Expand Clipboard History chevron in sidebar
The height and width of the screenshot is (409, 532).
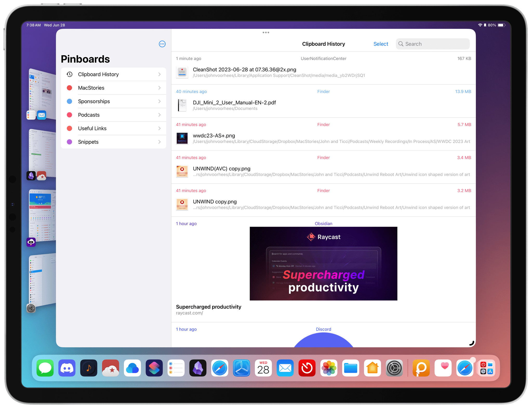[159, 74]
